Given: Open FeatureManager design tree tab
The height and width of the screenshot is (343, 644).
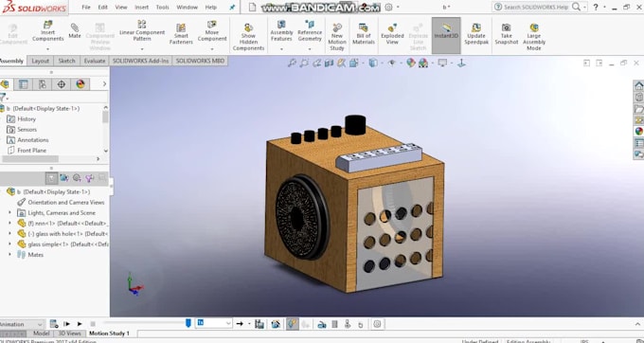Looking at the screenshot, I should [5, 84].
